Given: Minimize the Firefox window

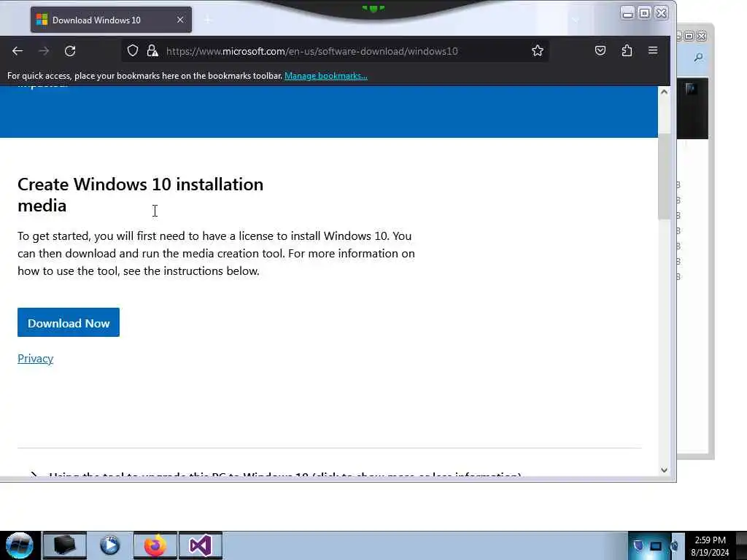Looking at the screenshot, I should 627,13.
